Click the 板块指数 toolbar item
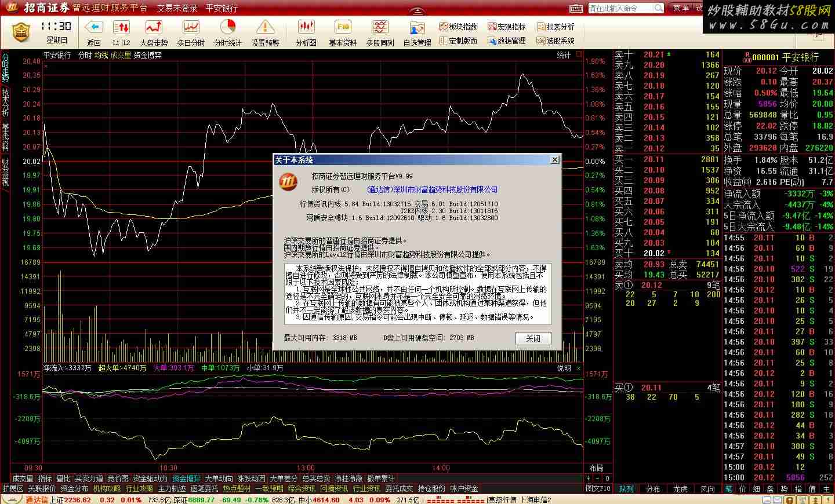This screenshot has width=835, height=504. pyautogui.click(x=458, y=27)
